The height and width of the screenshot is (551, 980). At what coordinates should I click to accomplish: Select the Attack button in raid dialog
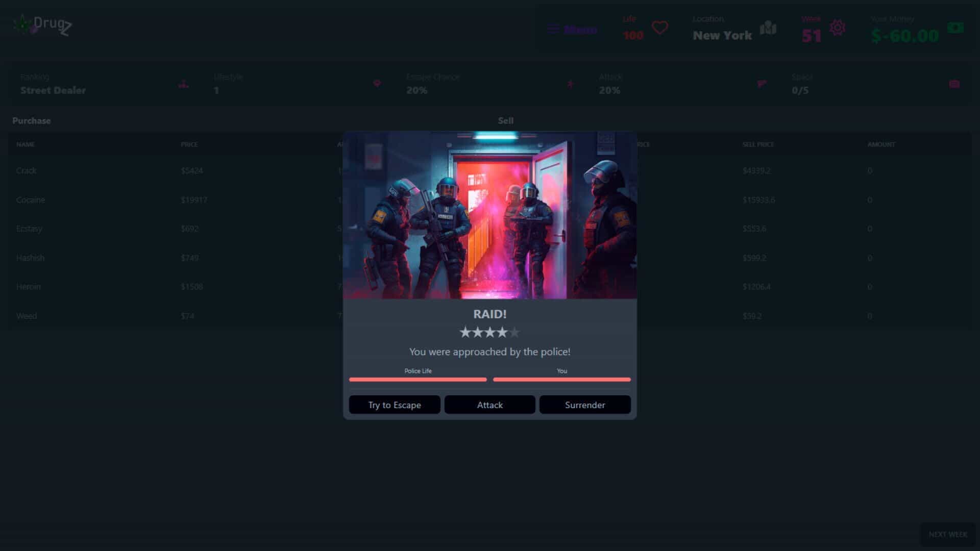click(489, 405)
